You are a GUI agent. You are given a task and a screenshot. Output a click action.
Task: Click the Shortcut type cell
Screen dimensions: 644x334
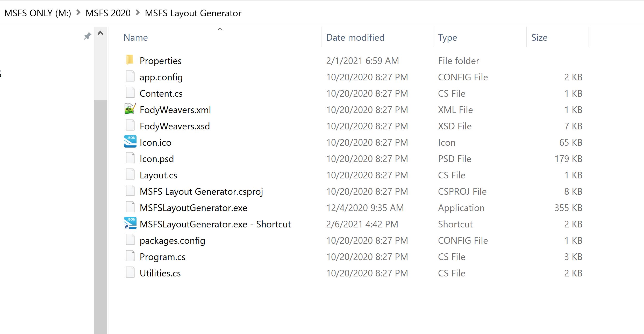pos(455,224)
